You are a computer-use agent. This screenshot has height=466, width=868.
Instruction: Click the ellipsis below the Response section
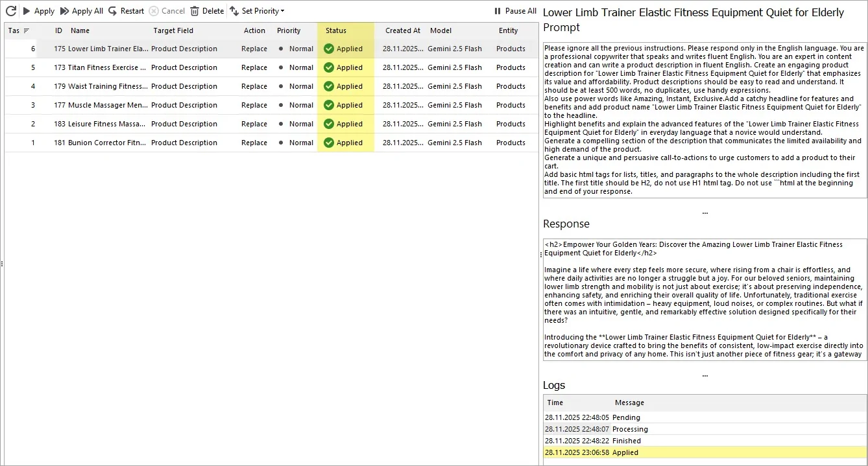click(x=705, y=374)
